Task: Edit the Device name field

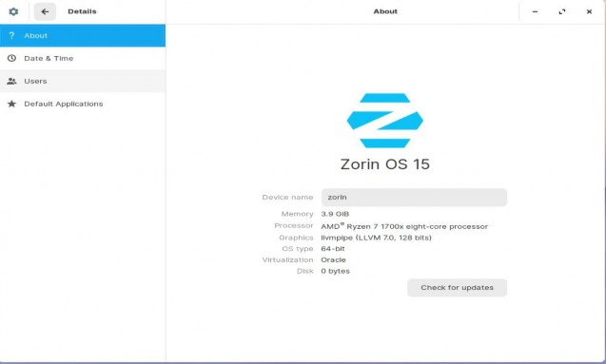Action: (414, 198)
